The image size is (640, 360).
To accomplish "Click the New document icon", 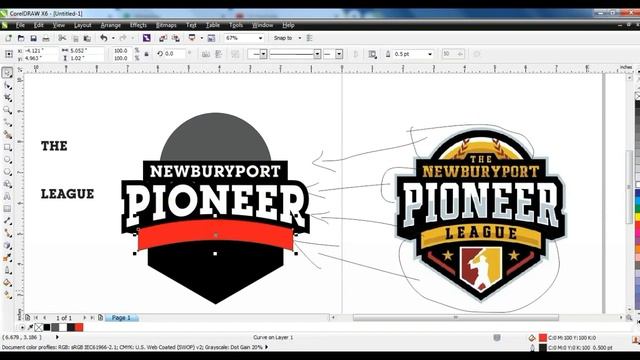I will (8, 38).
